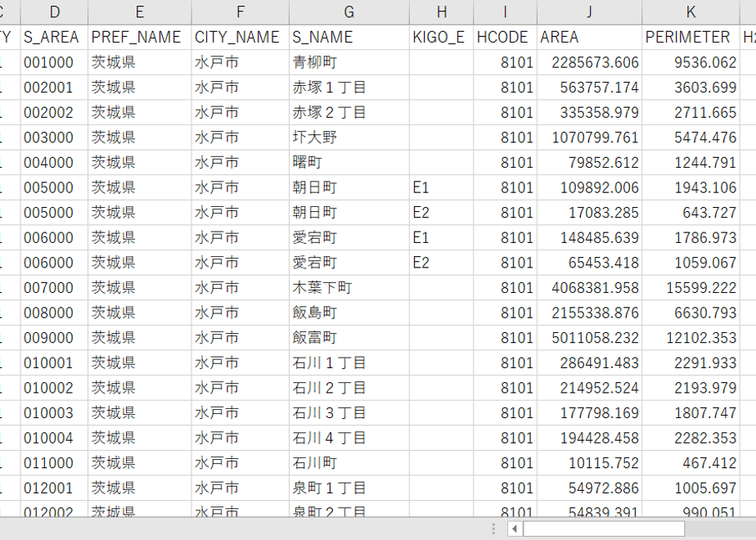Select PERIMETER cell 12102.353
This screenshot has height=540, width=756.
click(x=691, y=338)
